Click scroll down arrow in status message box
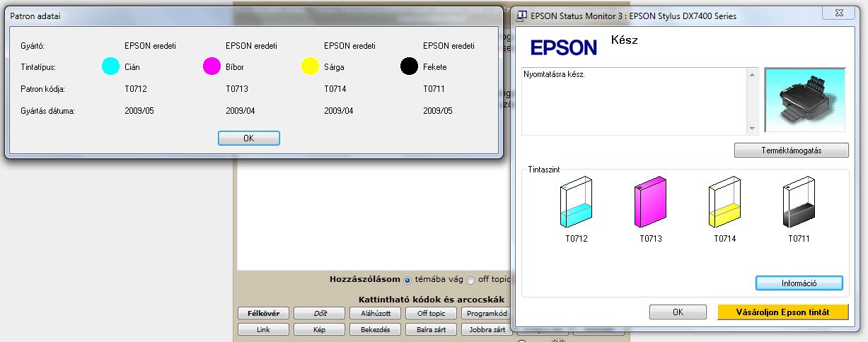 (753, 129)
